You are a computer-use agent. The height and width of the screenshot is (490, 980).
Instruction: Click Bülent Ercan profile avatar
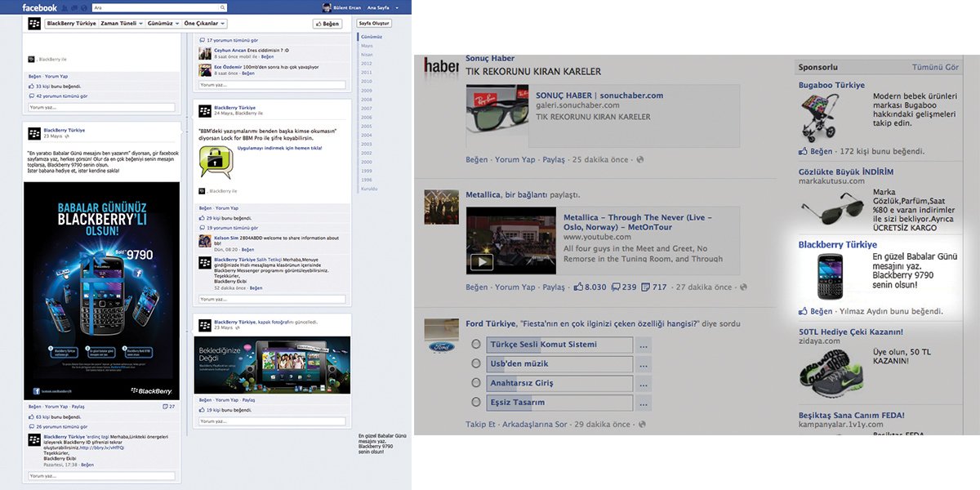(x=327, y=7)
